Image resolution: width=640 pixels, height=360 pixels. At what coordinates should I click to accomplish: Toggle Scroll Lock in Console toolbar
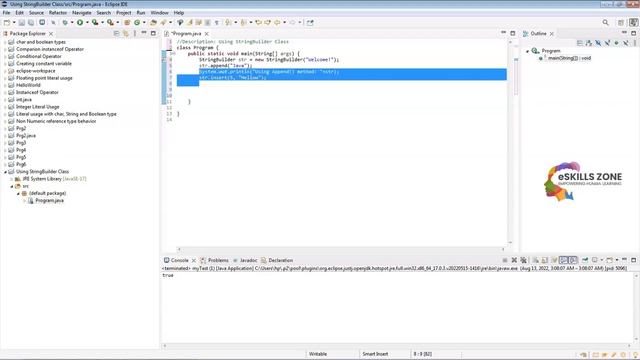click(544, 260)
